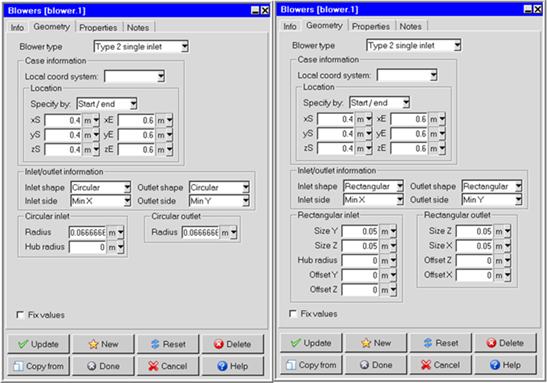This screenshot has width=547, height=383.
Task: Click Circular outlet Radius field
Action: pyautogui.click(x=201, y=233)
